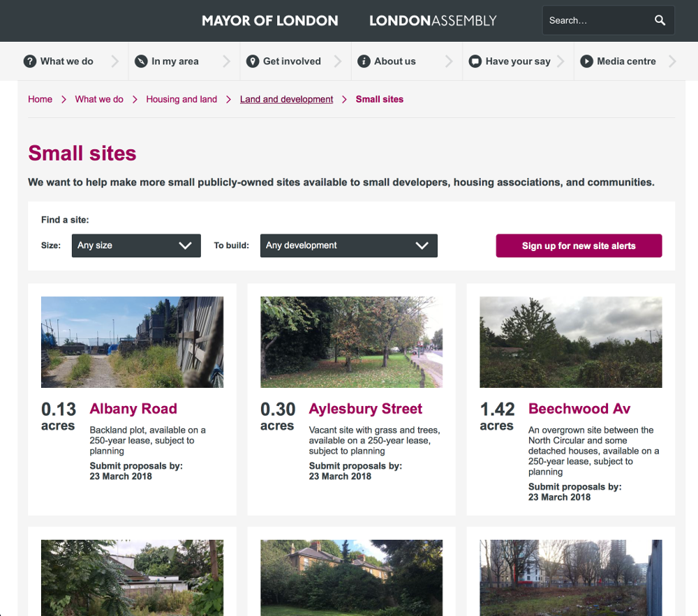Click the To build: label
This screenshot has height=616, width=698.
[x=232, y=246]
